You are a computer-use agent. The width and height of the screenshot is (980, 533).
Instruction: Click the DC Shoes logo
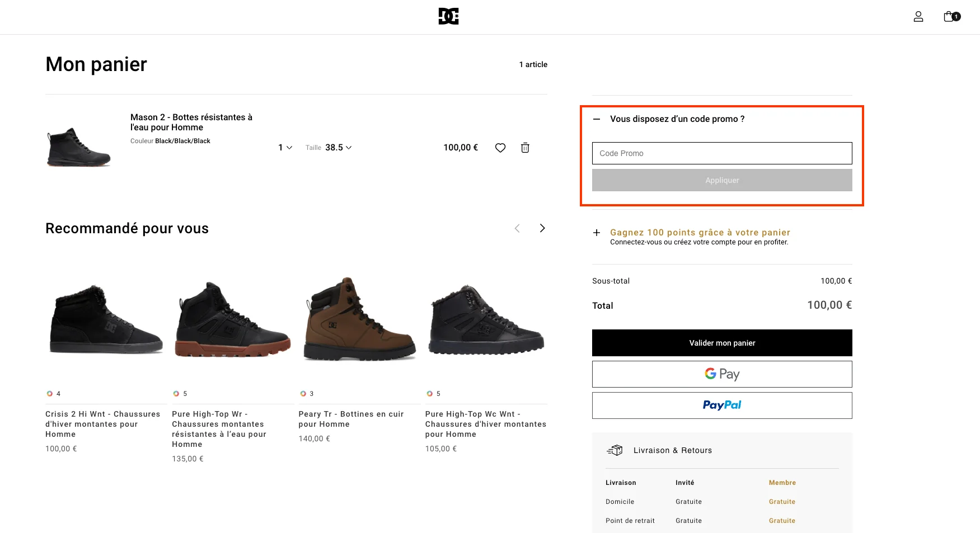[448, 16]
